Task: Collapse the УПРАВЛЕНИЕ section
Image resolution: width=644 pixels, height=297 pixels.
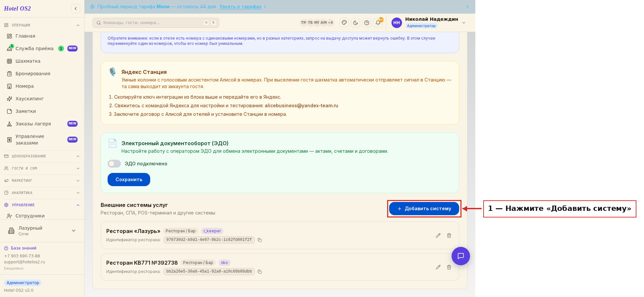Action: (42, 205)
